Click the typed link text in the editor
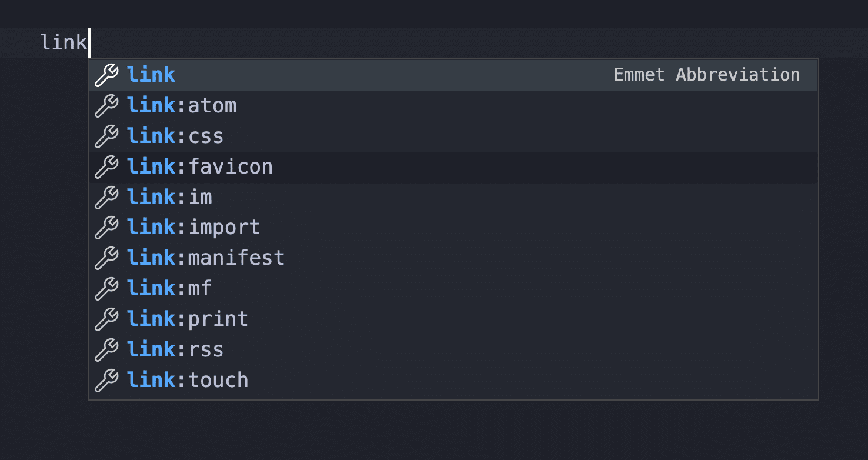 coord(64,42)
